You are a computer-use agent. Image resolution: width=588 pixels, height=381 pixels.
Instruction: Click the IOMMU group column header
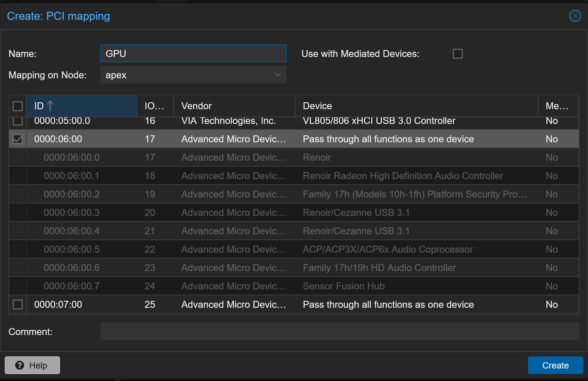tap(155, 106)
